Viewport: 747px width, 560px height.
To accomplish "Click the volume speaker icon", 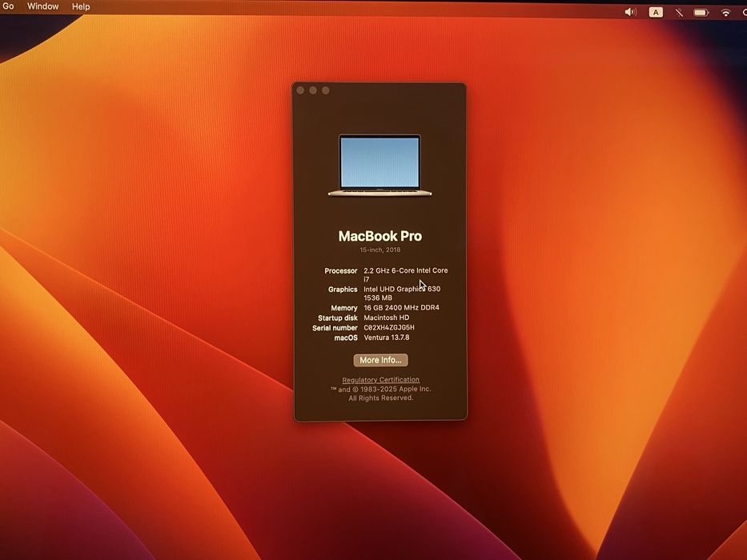I will (x=630, y=12).
